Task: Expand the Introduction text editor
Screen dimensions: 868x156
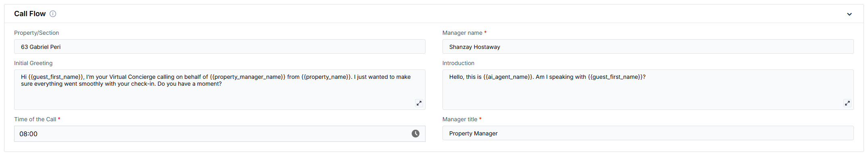Action: pyautogui.click(x=847, y=103)
